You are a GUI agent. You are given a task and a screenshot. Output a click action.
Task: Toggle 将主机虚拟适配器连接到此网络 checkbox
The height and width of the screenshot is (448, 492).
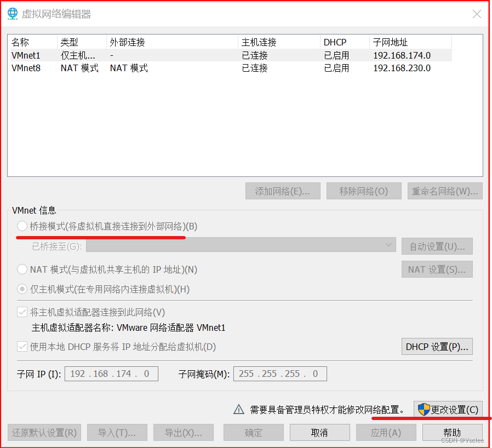pyautogui.click(x=22, y=312)
